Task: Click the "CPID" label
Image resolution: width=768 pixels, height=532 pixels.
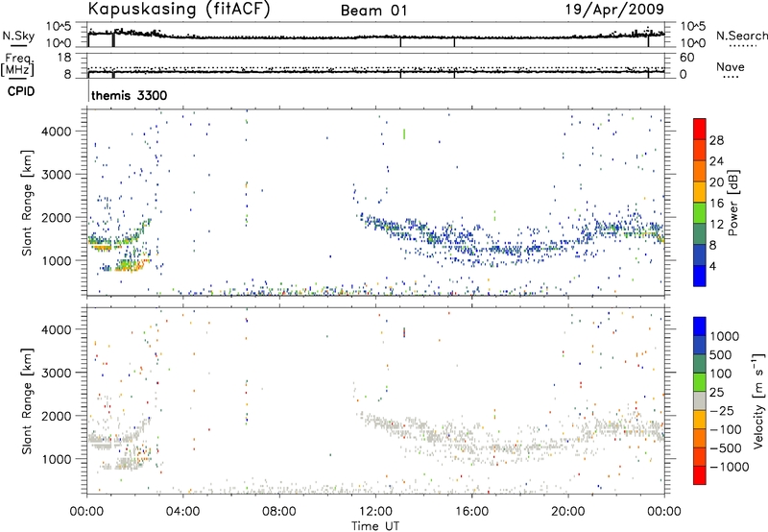Action: 21,91
